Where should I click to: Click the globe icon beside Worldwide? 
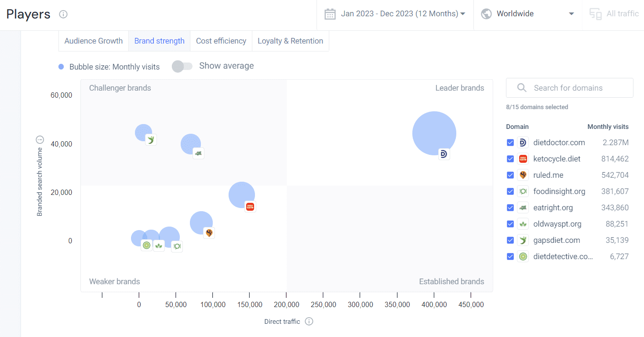pos(486,14)
